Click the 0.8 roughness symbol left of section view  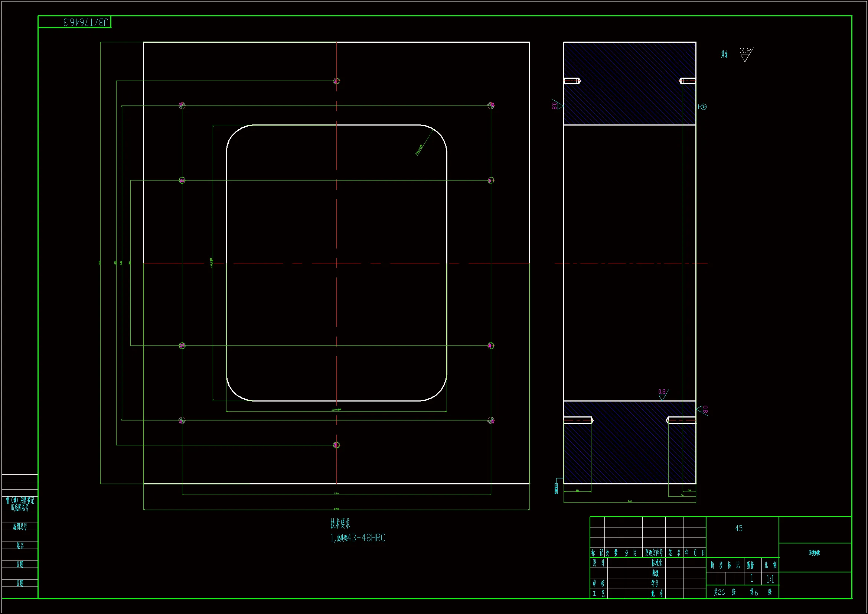click(x=557, y=105)
